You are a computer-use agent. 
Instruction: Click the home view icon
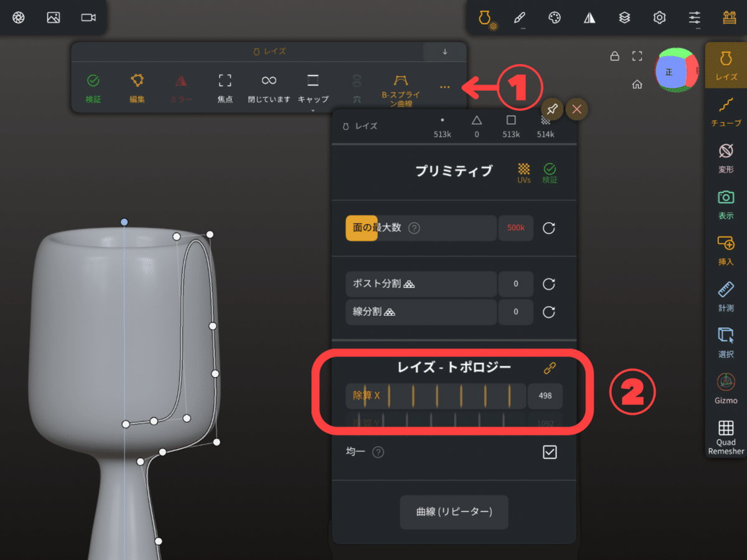(637, 85)
